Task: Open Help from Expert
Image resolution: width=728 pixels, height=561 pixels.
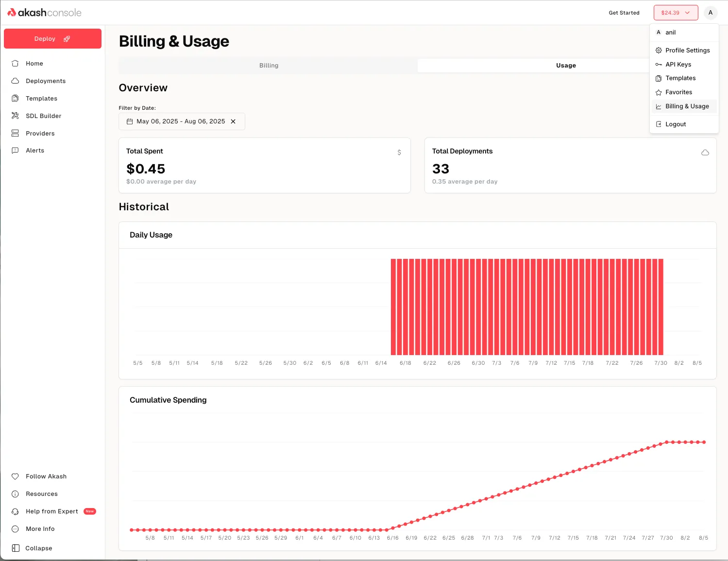Action: (x=51, y=511)
